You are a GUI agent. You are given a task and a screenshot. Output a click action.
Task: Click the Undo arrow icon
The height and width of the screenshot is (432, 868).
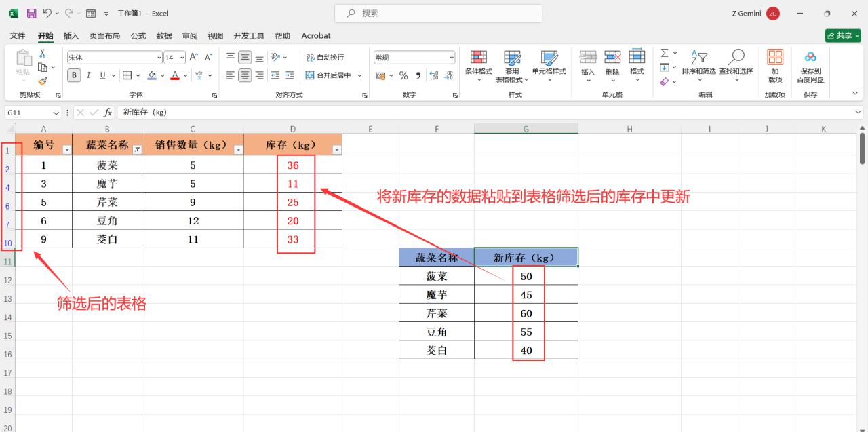(x=47, y=13)
